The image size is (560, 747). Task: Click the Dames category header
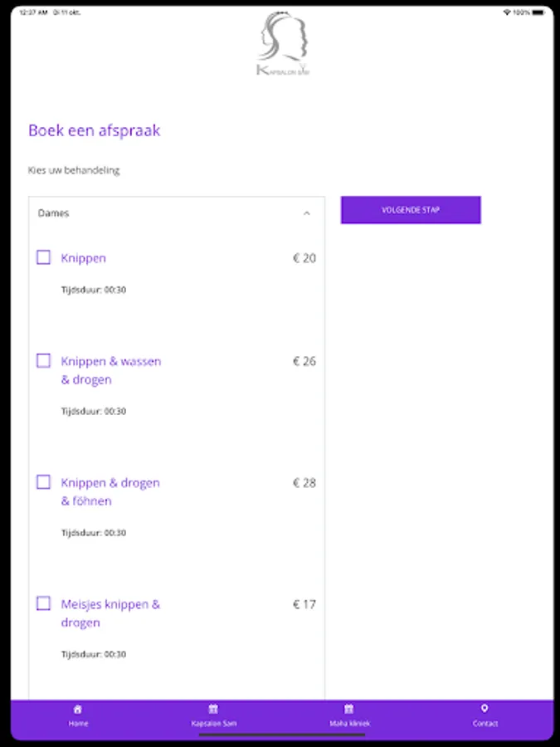[x=177, y=213]
